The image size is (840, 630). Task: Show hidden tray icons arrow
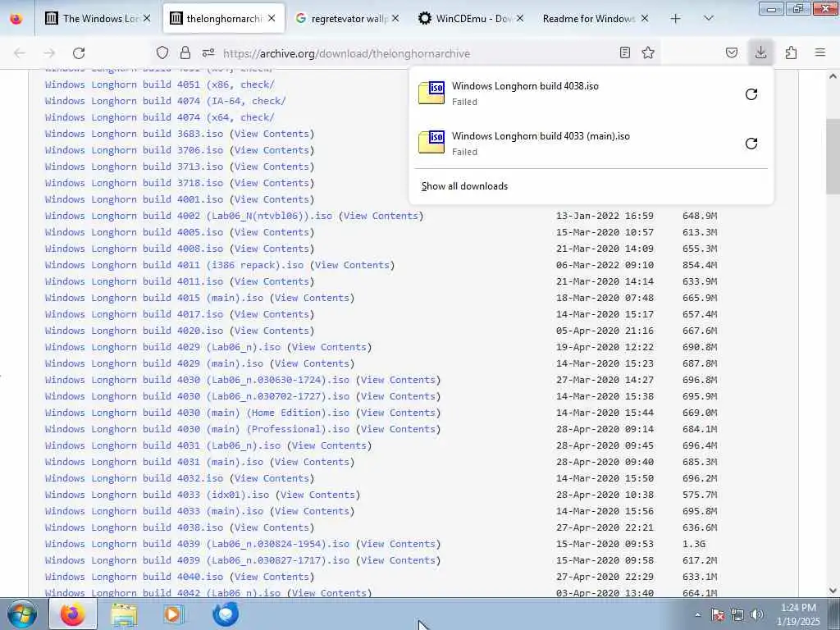697,614
